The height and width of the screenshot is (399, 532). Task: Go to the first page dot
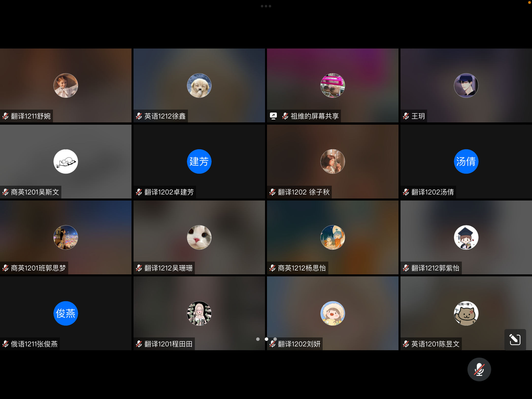[258, 339]
